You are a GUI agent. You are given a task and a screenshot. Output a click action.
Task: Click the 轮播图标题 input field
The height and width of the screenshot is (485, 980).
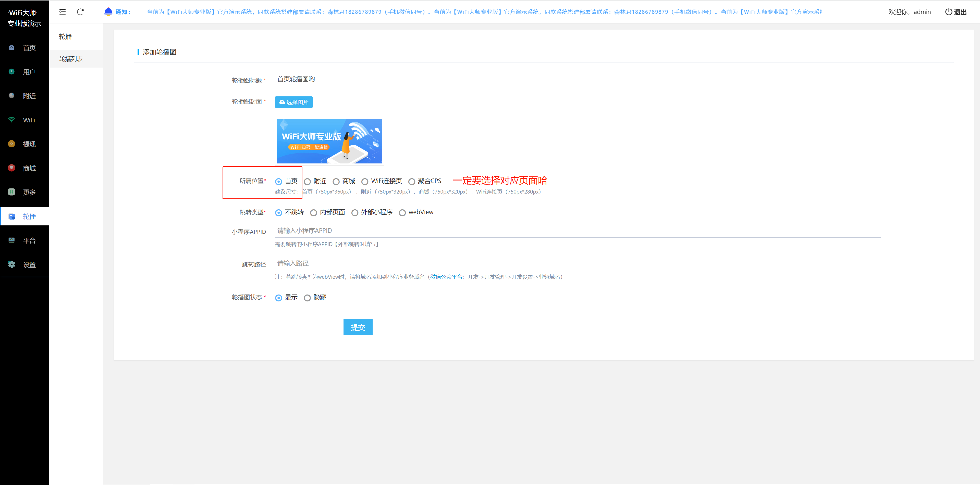578,79
